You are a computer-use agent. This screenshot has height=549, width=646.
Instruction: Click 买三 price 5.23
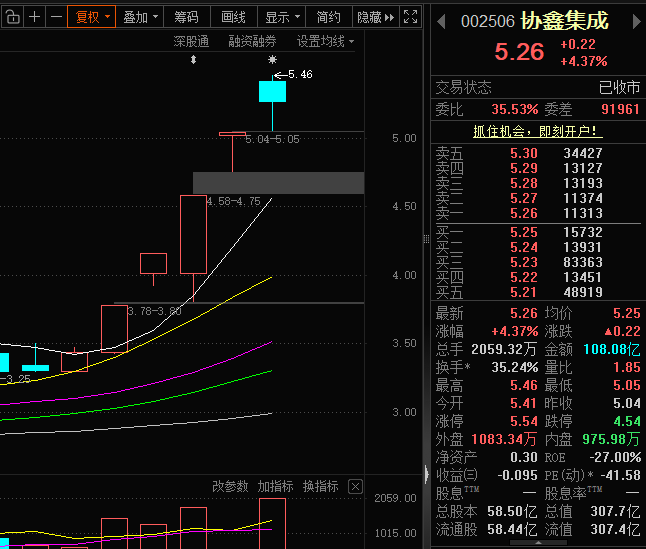[x=524, y=262]
